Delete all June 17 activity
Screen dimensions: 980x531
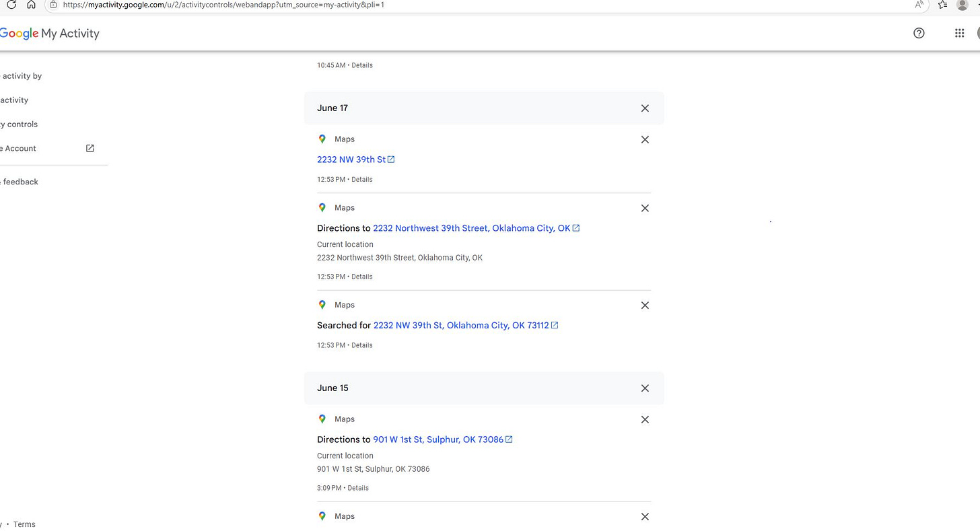point(645,108)
